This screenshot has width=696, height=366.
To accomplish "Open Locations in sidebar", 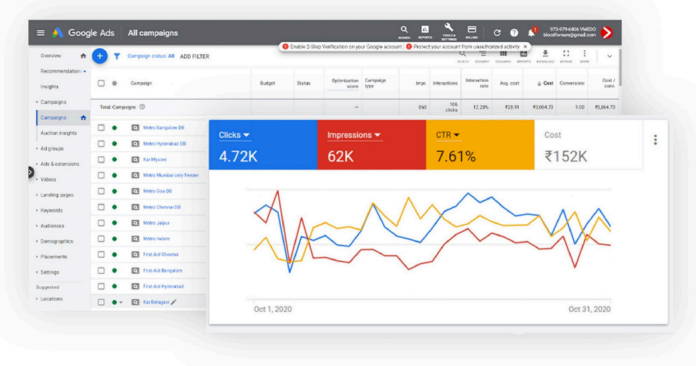I will [51, 299].
